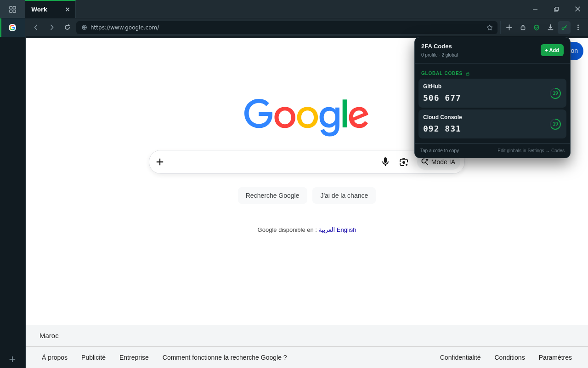Open the workspaces grid icon
The image size is (588, 368).
point(12,9)
